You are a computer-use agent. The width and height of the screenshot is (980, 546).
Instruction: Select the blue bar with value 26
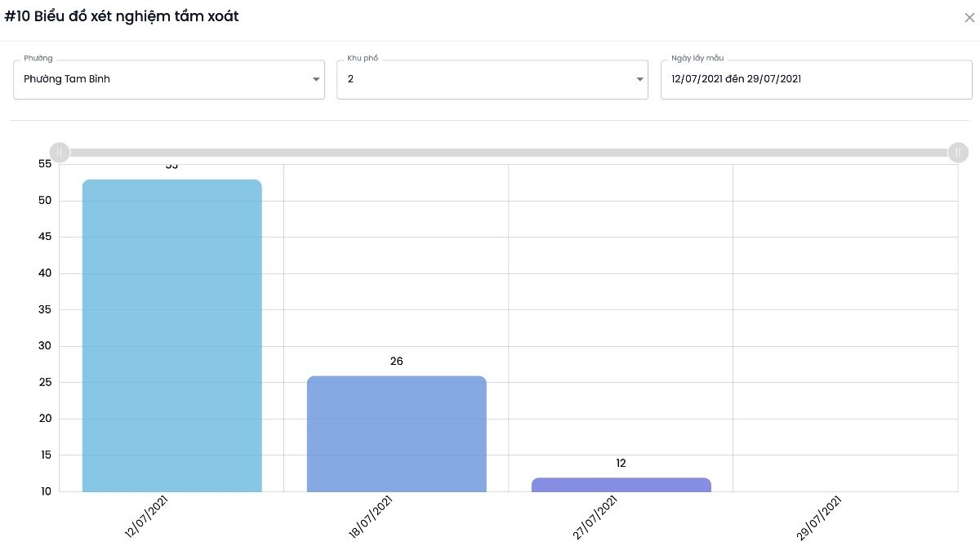397,434
